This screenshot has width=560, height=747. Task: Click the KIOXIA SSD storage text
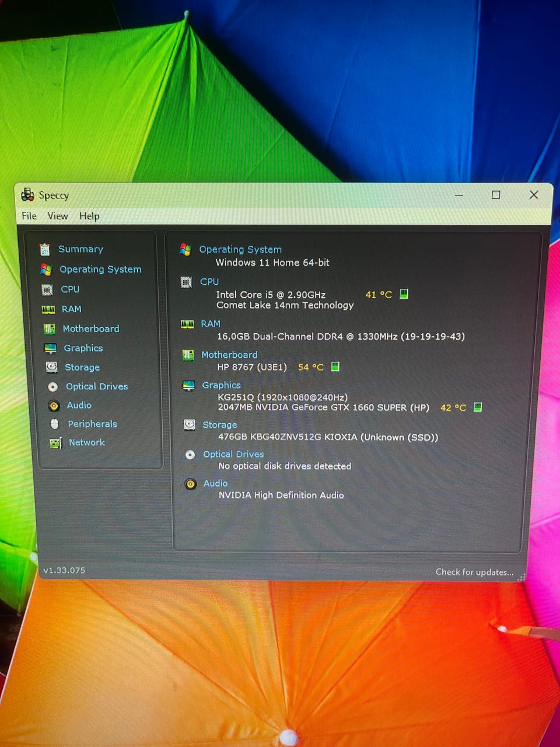pyautogui.click(x=328, y=437)
